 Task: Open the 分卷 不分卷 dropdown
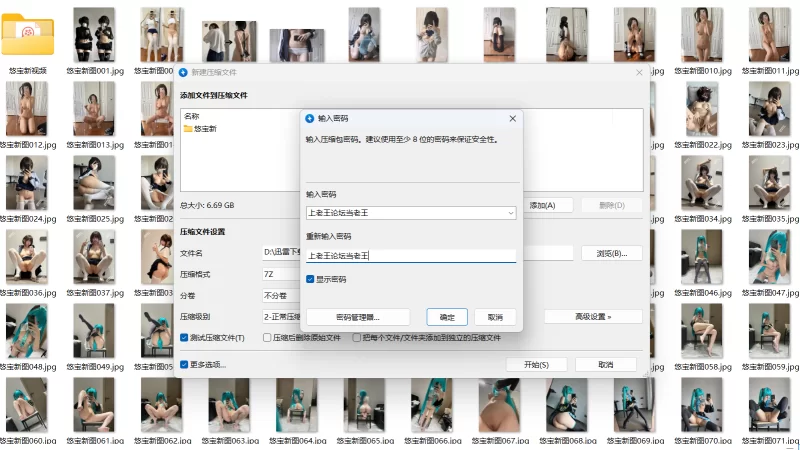281,295
